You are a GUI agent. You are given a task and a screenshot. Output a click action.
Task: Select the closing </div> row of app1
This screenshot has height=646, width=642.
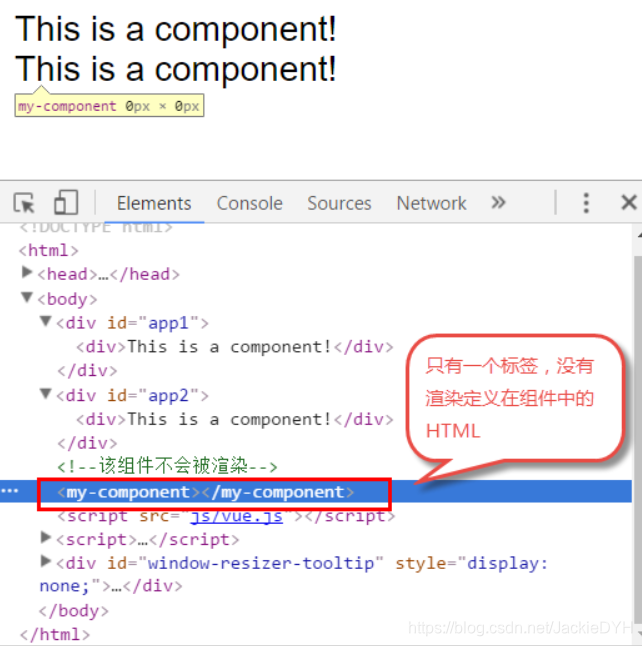(87, 371)
